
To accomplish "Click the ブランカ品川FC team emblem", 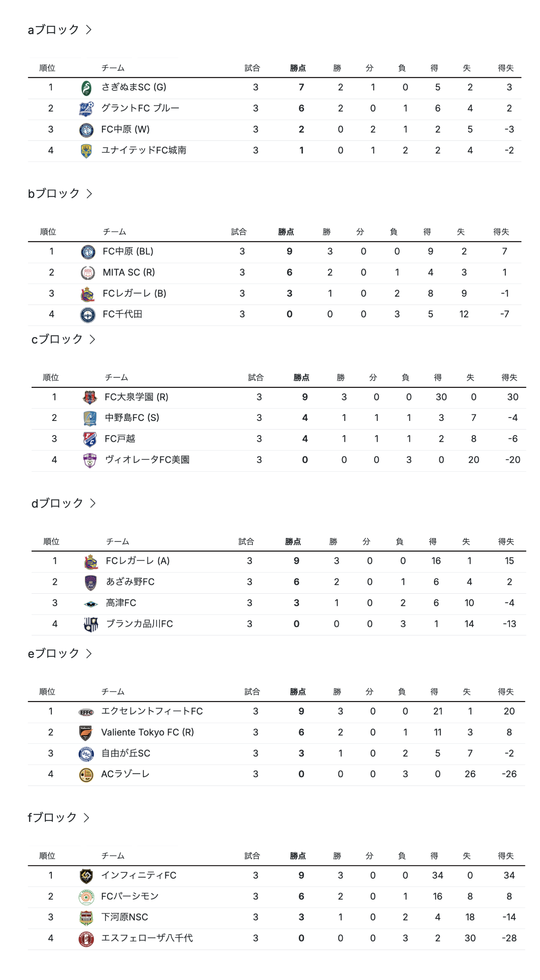I will 91,624.
